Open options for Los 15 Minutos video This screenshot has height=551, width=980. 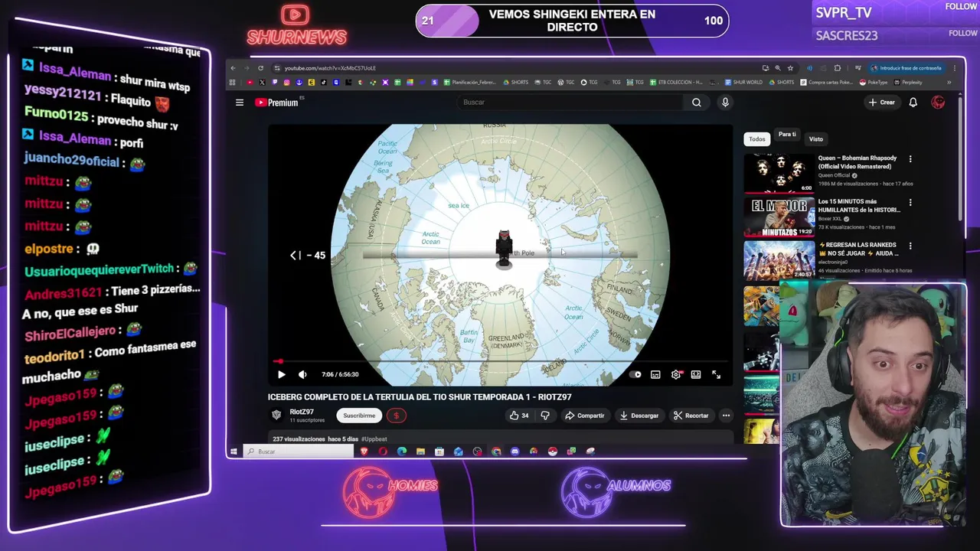point(910,203)
